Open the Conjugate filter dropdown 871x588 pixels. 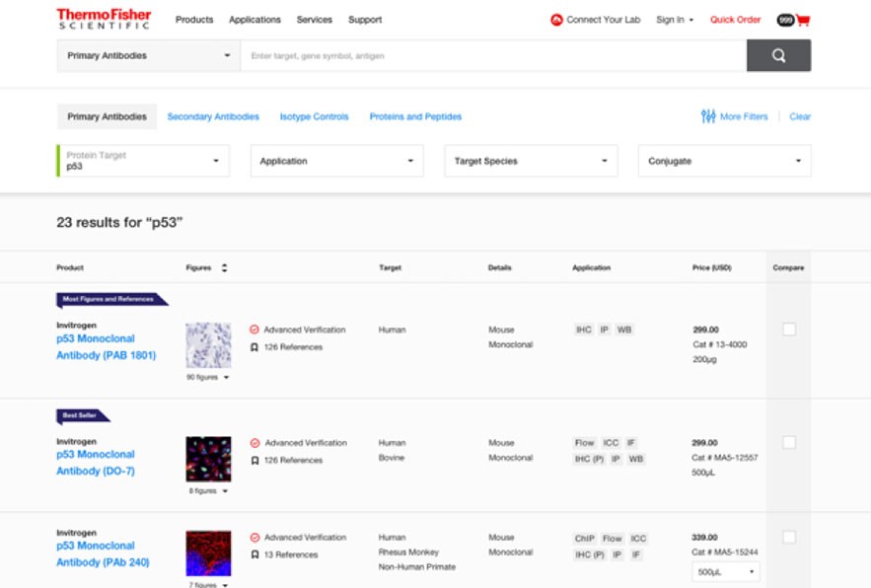tap(724, 161)
